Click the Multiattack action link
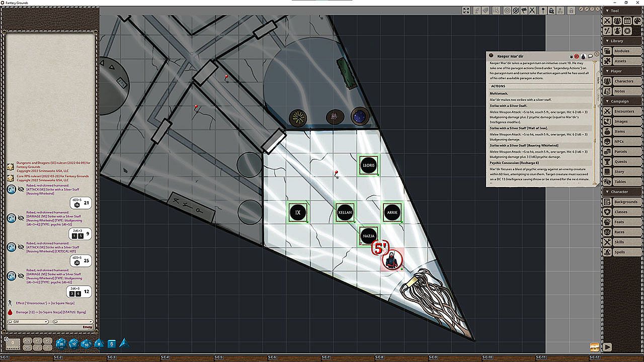 [x=499, y=94]
